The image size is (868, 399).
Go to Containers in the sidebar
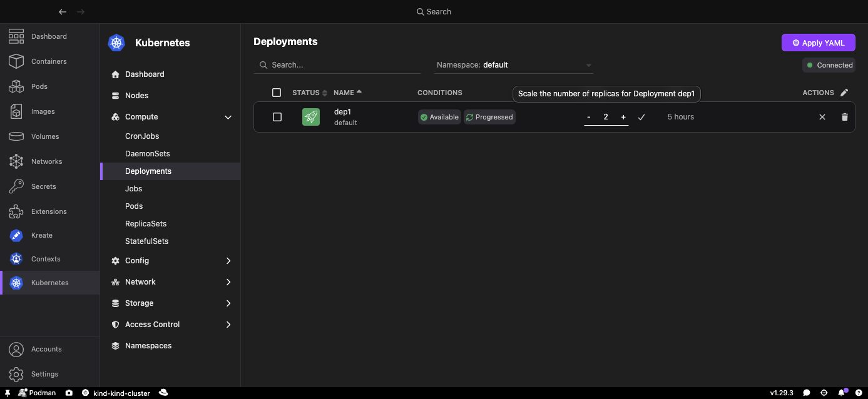pyautogui.click(x=49, y=61)
